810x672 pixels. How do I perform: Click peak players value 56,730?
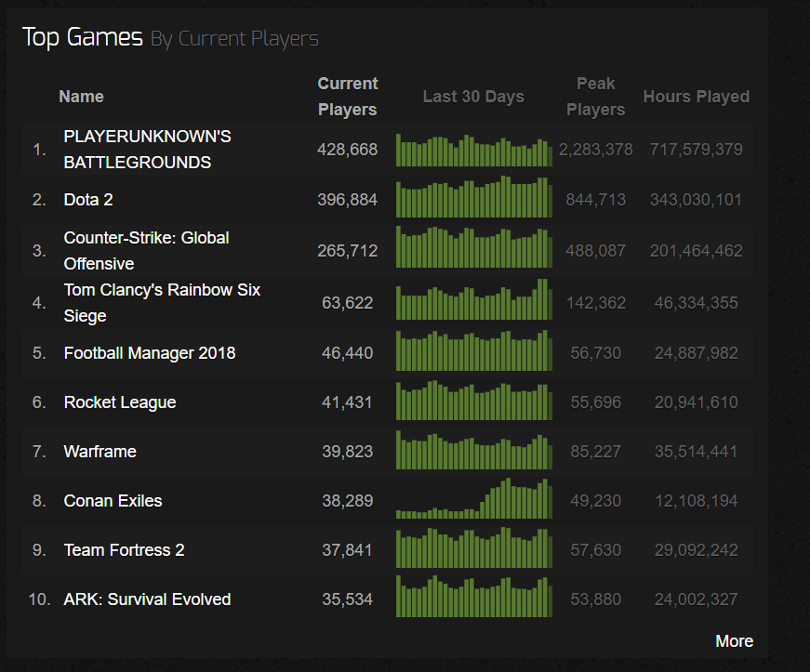pyautogui.click(x=595, y=353)
